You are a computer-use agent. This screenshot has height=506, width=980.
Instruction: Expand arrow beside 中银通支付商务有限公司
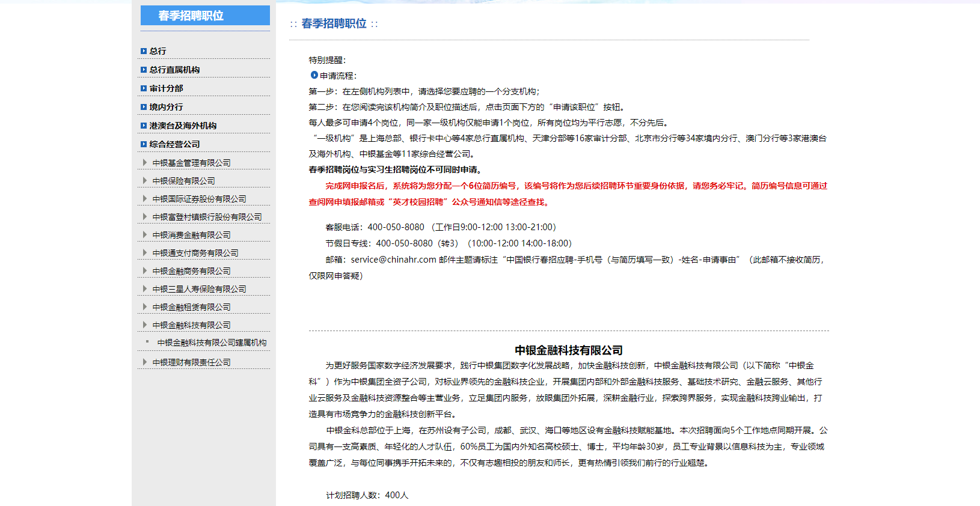click(145, 252)
